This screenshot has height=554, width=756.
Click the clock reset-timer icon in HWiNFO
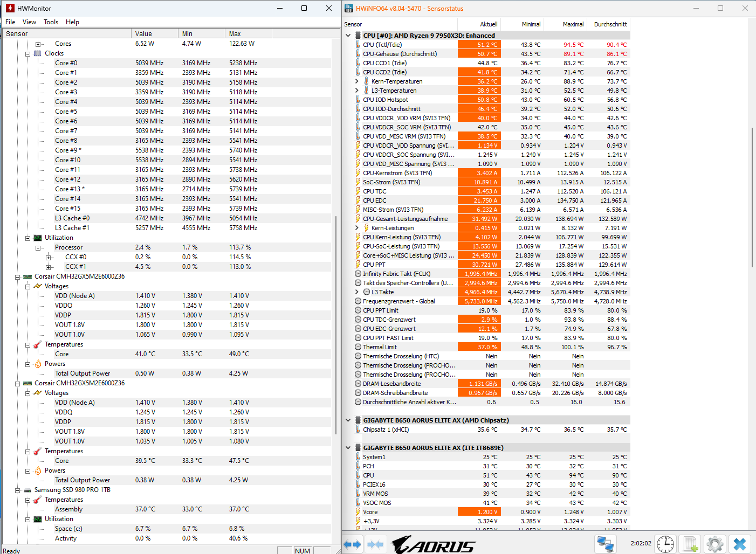[665, 544]
